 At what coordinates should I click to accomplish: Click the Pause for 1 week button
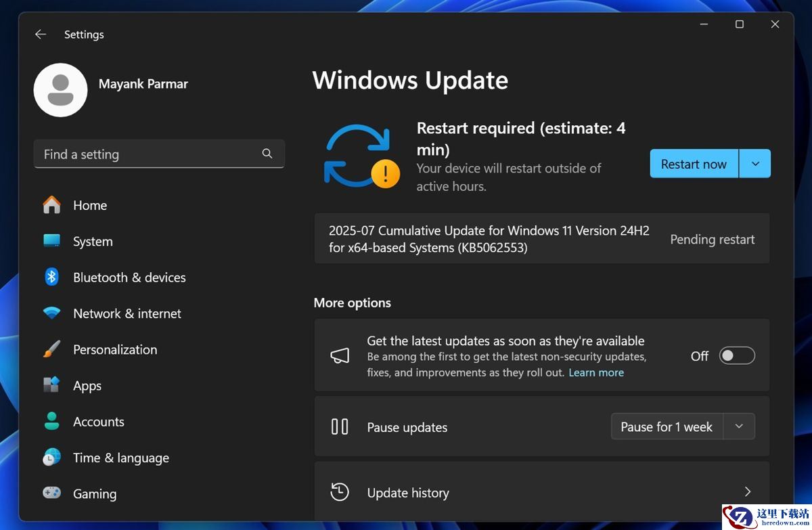tap(667, 426)
